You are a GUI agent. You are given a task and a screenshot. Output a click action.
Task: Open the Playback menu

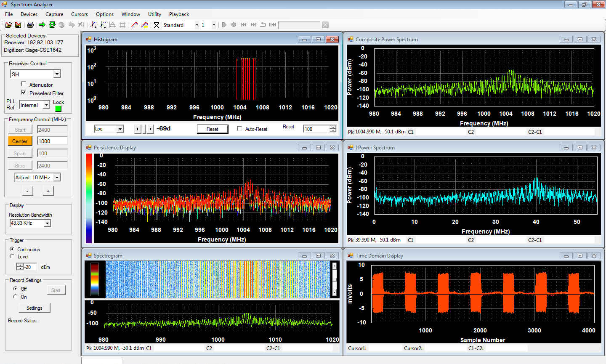(x=179, y=14)
